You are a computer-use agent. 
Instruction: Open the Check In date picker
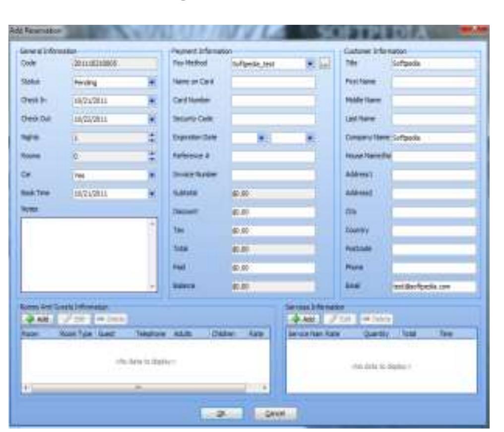click(152, 101)
